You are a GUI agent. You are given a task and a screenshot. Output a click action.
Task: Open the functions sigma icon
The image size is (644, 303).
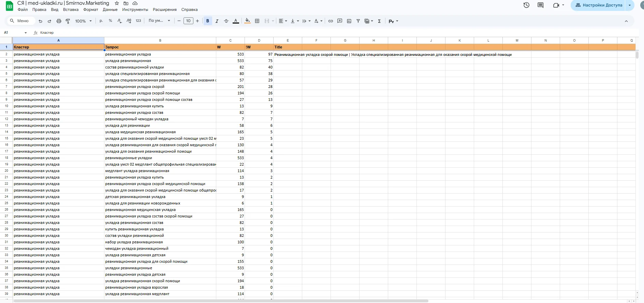[379, 21]
